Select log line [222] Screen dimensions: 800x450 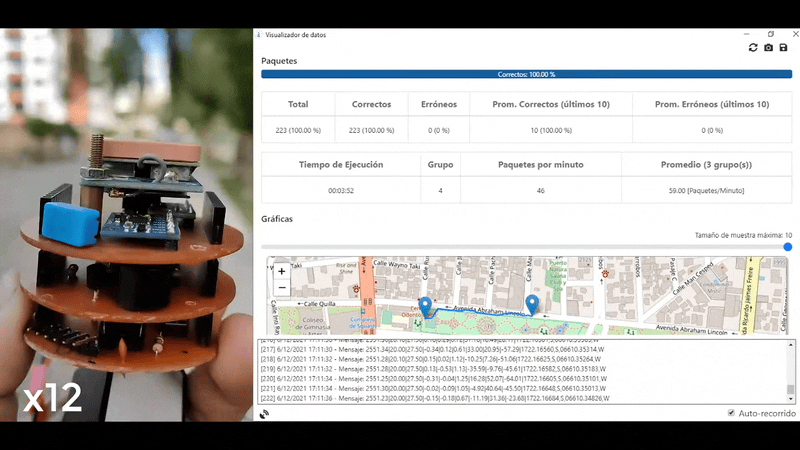[x=435, y=398]
